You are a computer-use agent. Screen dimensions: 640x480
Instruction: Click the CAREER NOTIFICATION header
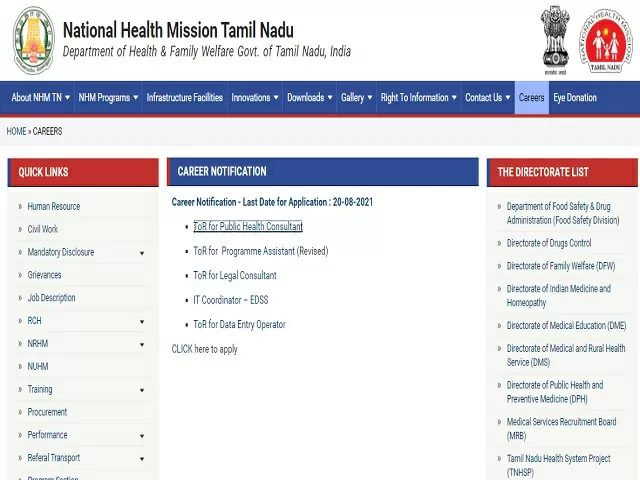(x=323, y=172)
